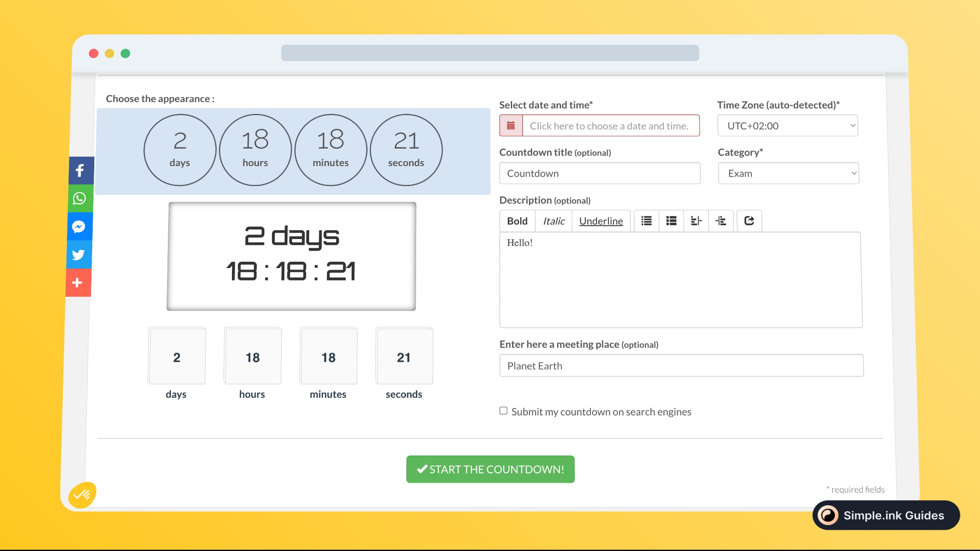Insert an ordered list in description
The height and width of the screenshot is (551, 980).
(671, 221)
